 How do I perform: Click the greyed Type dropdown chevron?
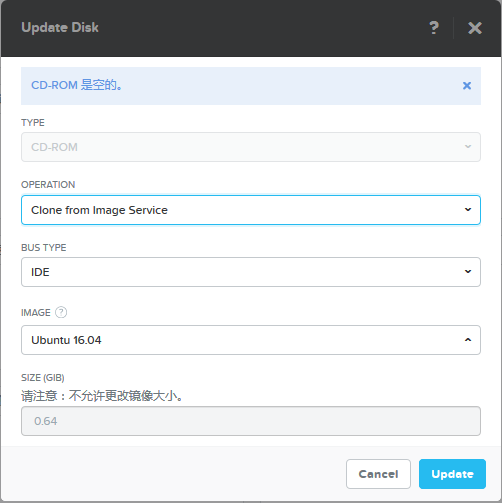coord(468,147)
